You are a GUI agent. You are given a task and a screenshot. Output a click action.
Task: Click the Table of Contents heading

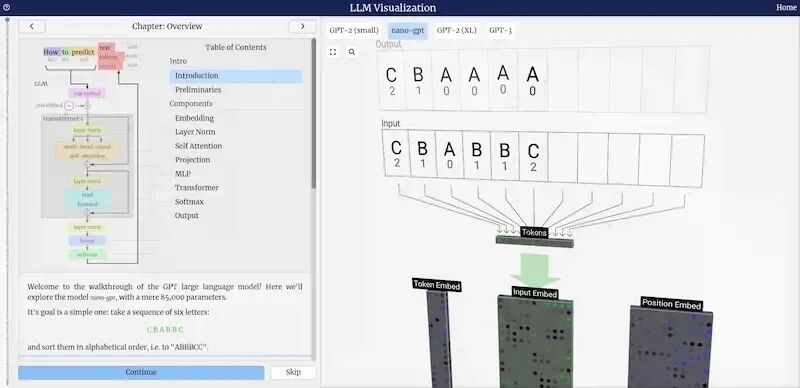(x=236, y=47)
